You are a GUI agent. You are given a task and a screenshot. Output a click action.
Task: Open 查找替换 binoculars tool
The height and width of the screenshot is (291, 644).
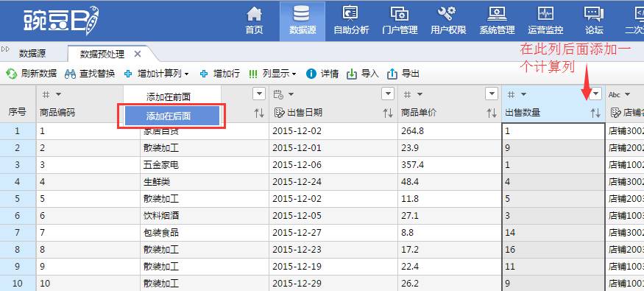click(90, 74)
